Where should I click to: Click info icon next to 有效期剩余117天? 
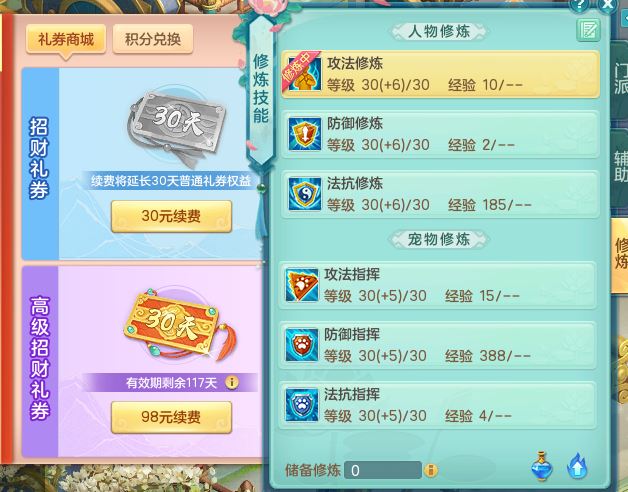pyautogui.click(x=232, y=383)
